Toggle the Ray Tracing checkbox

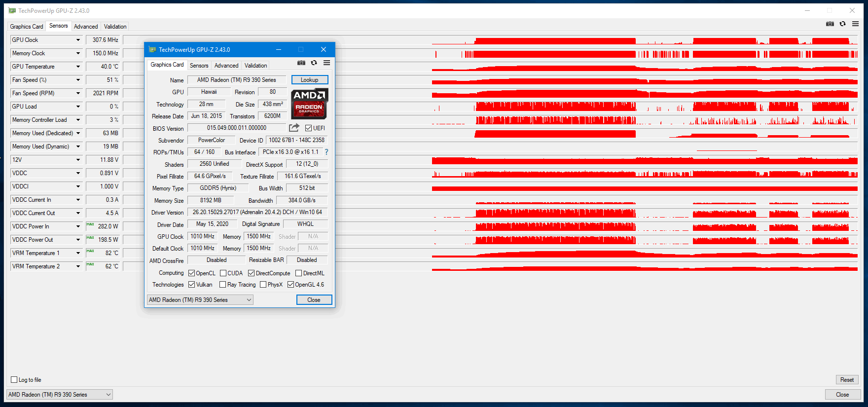[222, 285]
